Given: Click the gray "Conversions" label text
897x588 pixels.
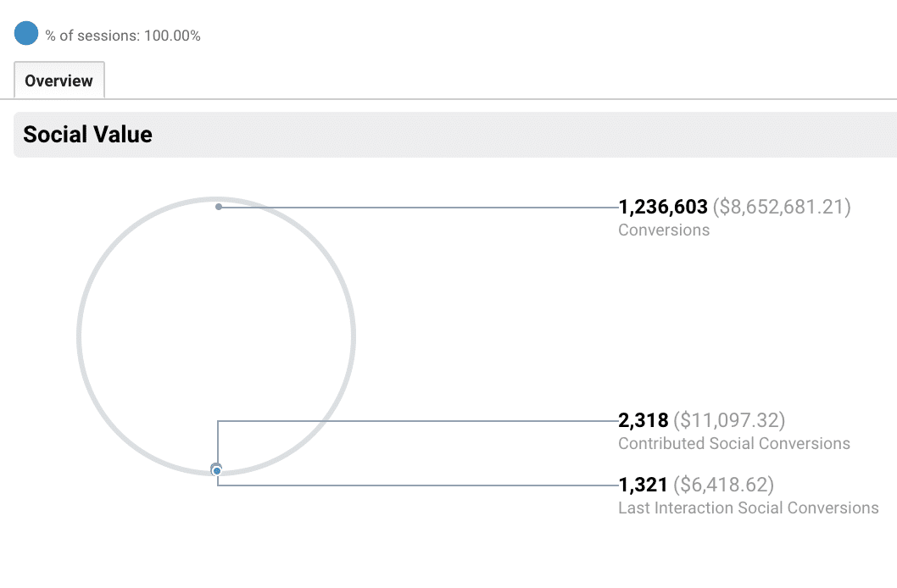Looking at the screenshot, I should click(664, 230).
